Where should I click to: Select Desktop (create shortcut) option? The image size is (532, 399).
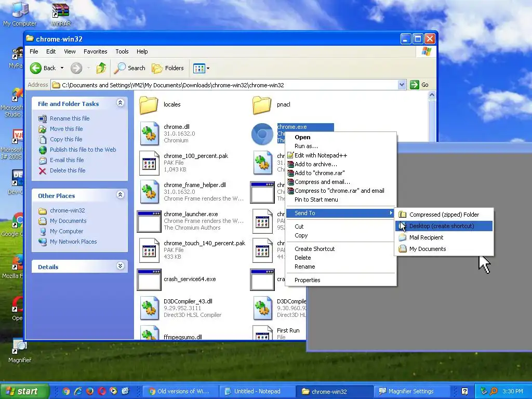(x=444, y=226)
